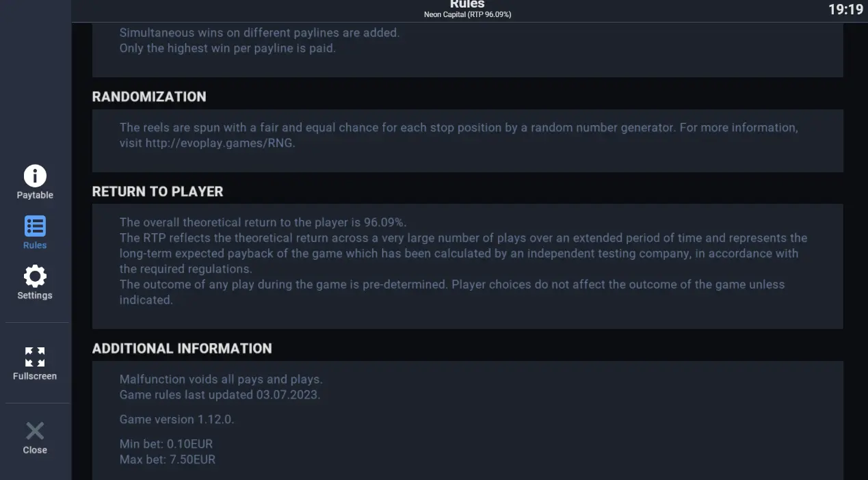The width and height of the screenshot is (868, 480).
Task: Click the Close text label
Action: [35, 450]
